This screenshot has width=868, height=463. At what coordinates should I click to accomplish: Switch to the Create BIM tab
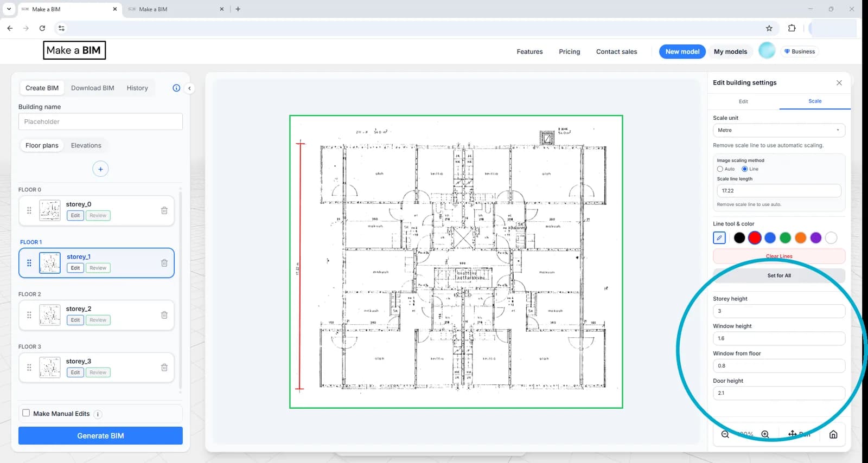click(x=42, y=88)
